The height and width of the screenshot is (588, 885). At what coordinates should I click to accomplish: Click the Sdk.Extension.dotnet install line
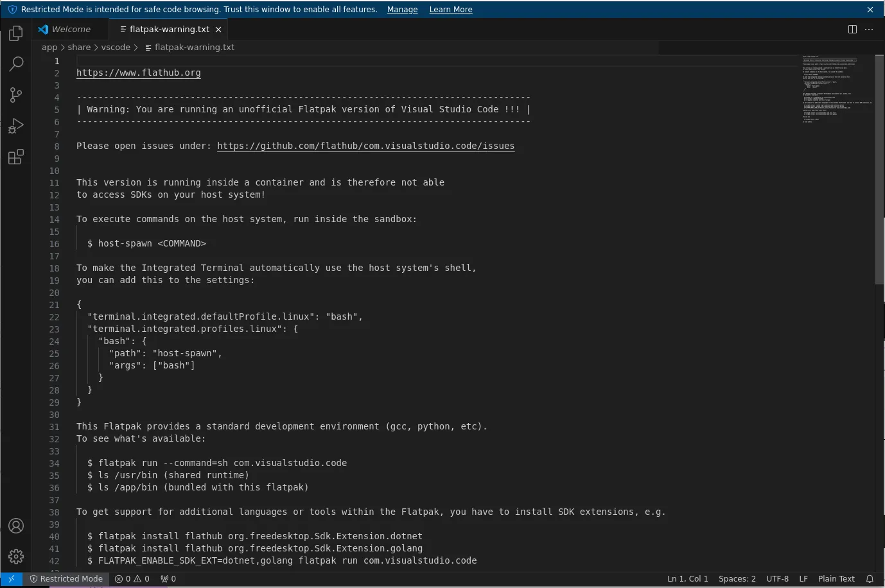pos(255,536)
